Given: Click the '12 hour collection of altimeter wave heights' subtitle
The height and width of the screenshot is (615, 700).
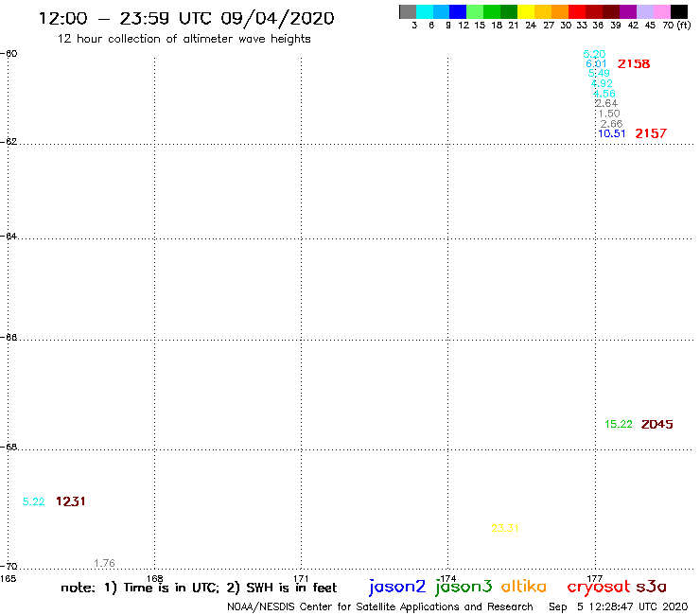Looking at the screenshot, I should tap(184, 39).
